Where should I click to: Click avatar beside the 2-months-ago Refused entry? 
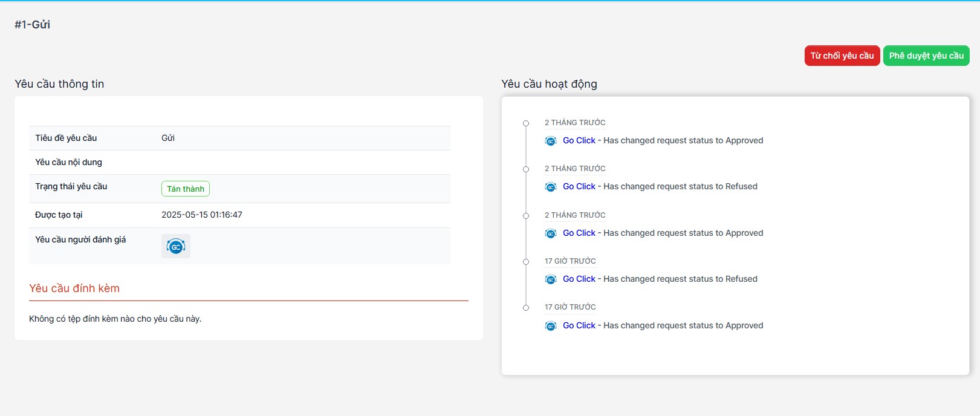[551, 187]
